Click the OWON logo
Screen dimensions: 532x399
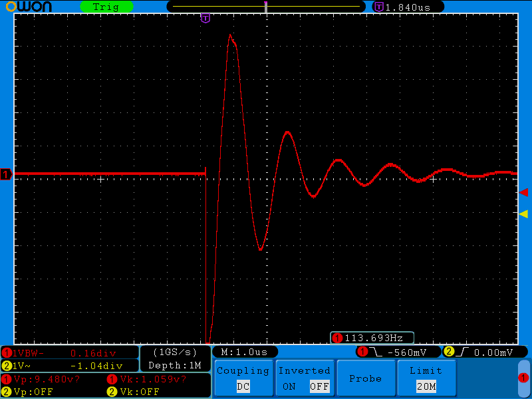click(29, 7)
